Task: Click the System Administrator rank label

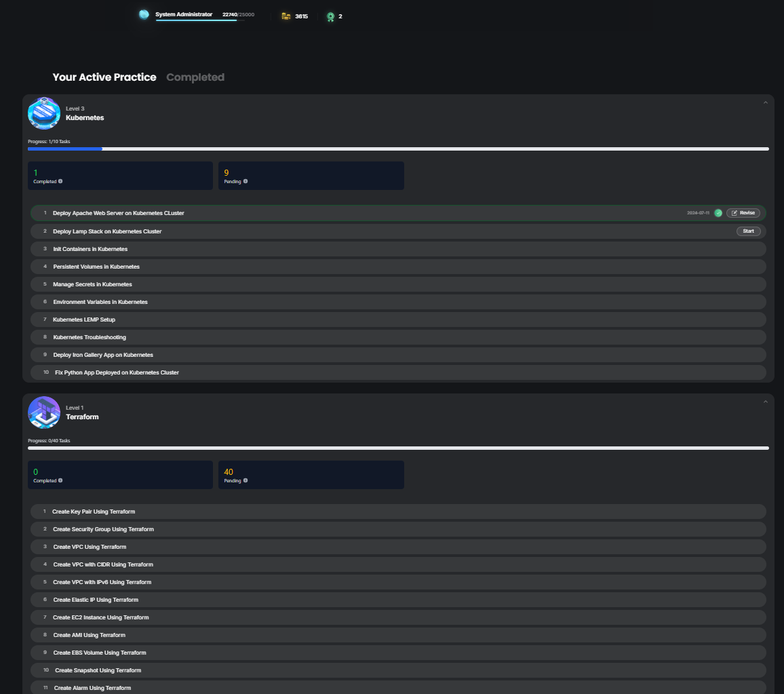Action: point(184,14)
